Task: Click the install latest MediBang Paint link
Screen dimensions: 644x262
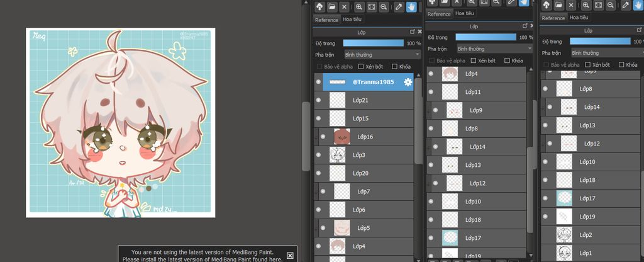Action: tap(203, 259)
